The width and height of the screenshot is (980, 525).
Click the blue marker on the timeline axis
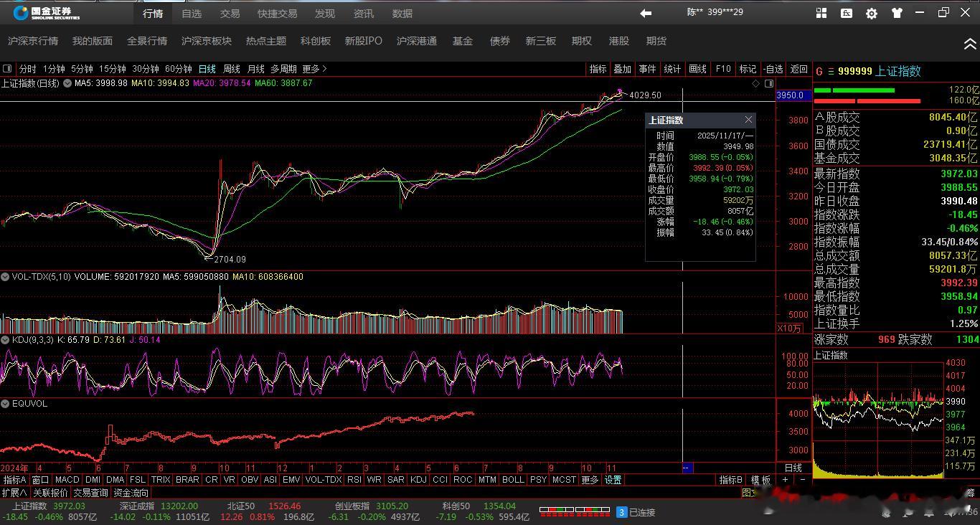click(687, 468)
